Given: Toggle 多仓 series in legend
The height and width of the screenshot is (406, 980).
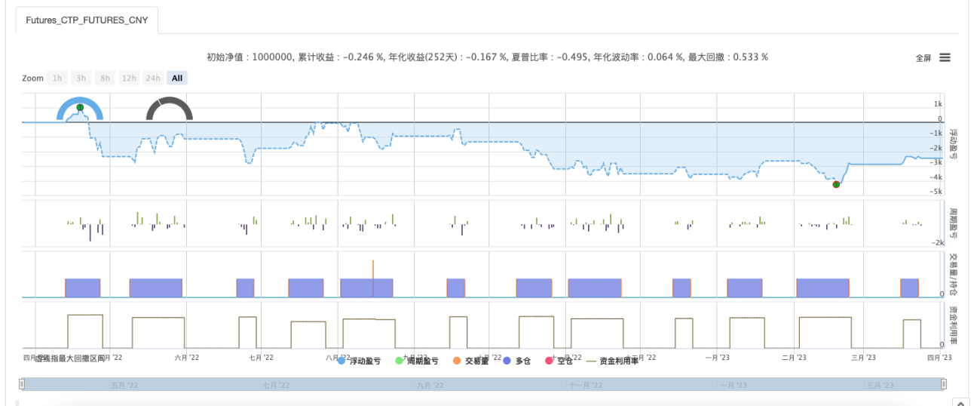Looking at the screenshot, I should click(517, 361).
